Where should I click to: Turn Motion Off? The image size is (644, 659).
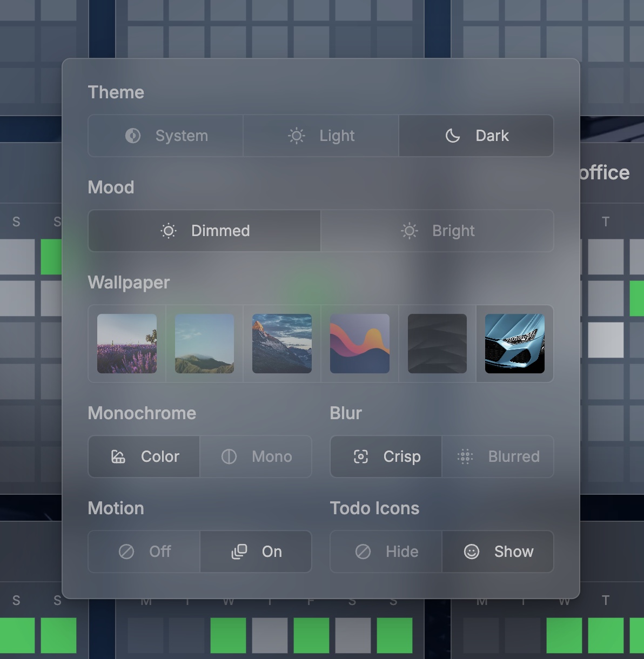(x=144, y=552)
